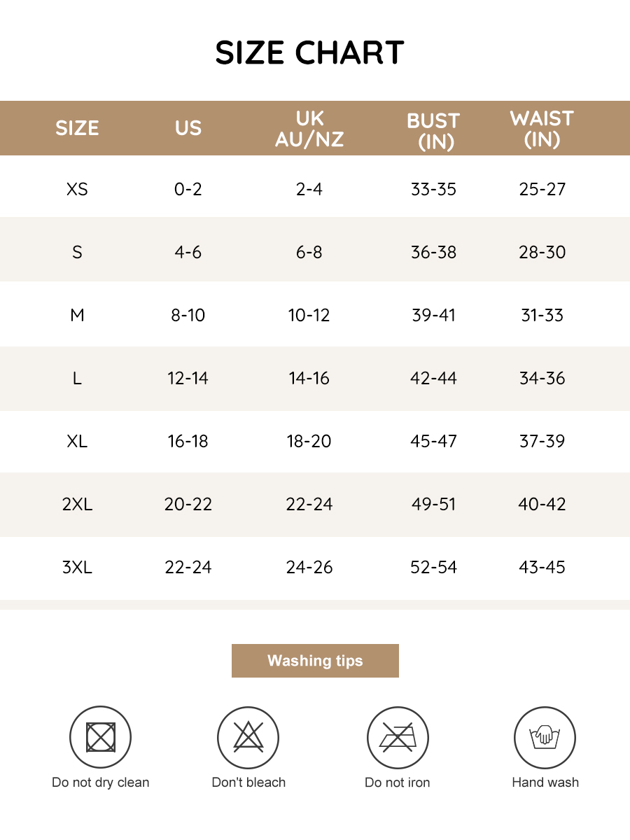This screenshot has width=630, height=840.
Task: Click the Don't bleach triangle icon
Action: [x=248, y=737]
